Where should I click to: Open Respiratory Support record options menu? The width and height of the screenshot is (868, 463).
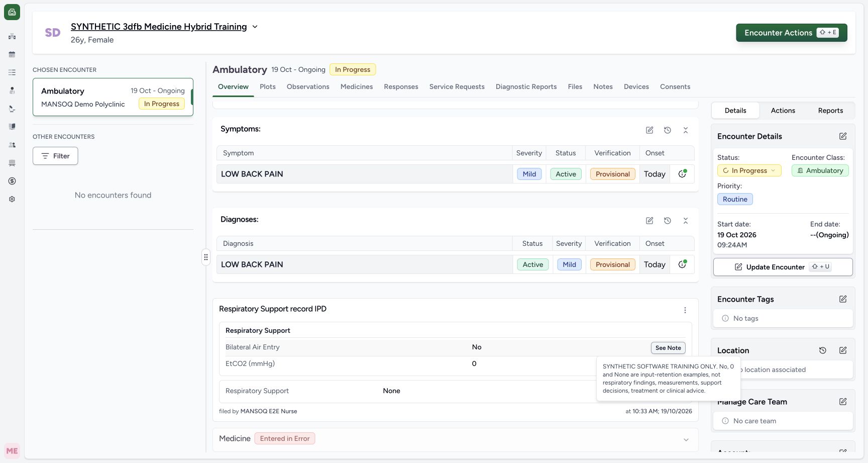click(685, 310)
